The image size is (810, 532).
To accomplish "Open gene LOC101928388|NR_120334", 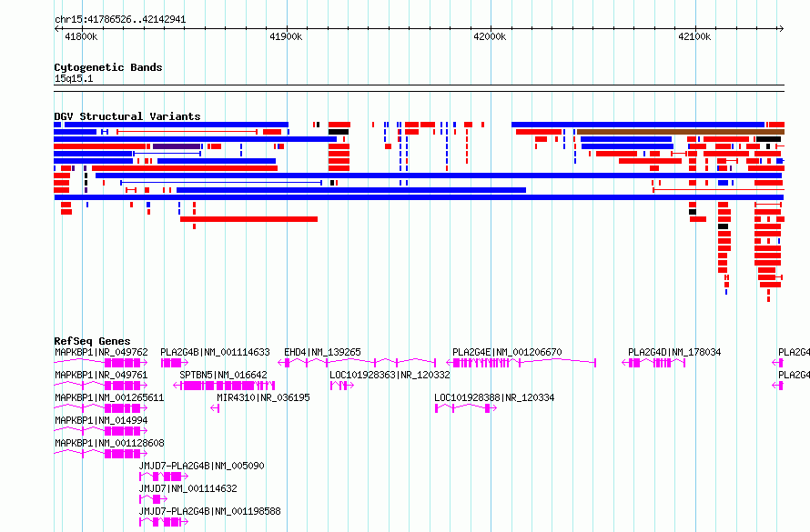I will 494,397.
